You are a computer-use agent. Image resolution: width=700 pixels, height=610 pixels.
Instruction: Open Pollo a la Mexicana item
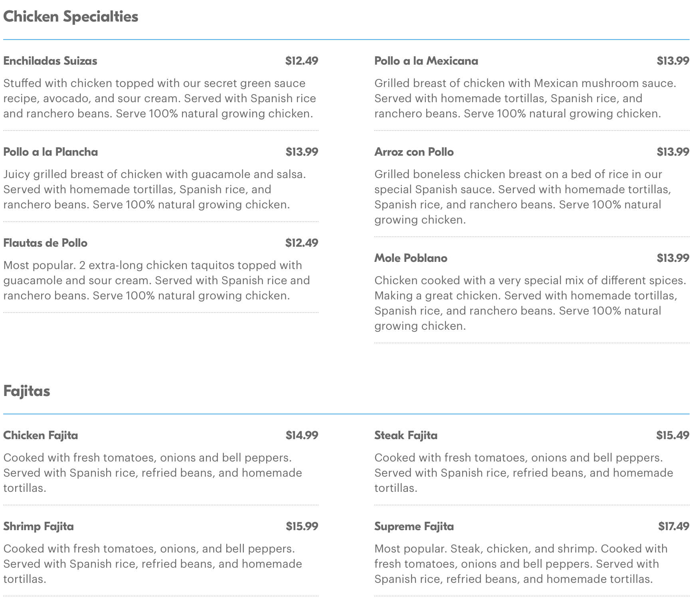coord(426,61)
